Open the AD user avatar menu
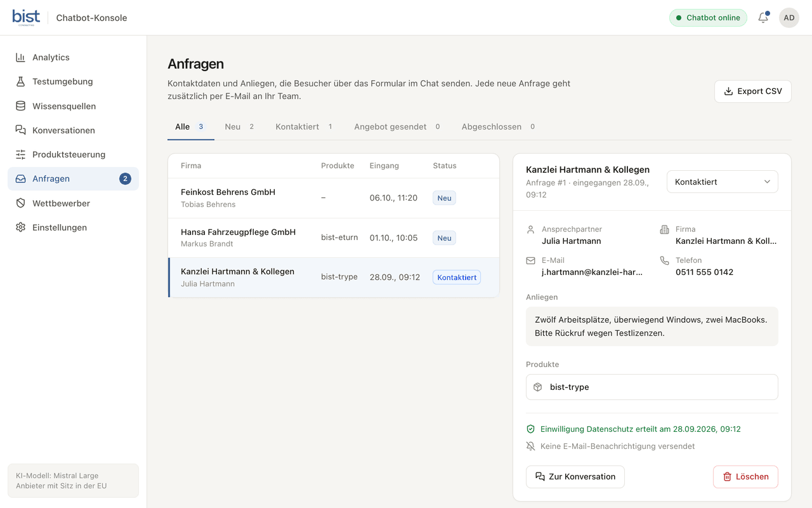 click(x=789, y=18)
